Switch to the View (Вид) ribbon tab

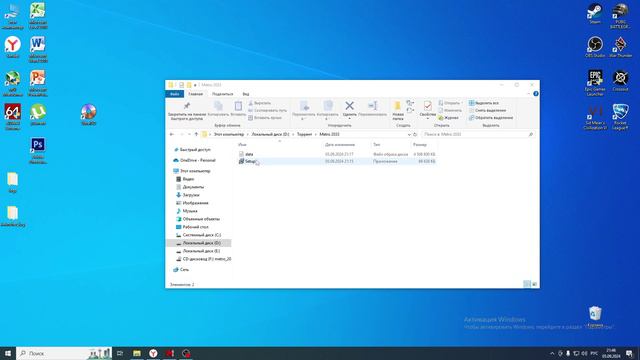coord(246,94)
